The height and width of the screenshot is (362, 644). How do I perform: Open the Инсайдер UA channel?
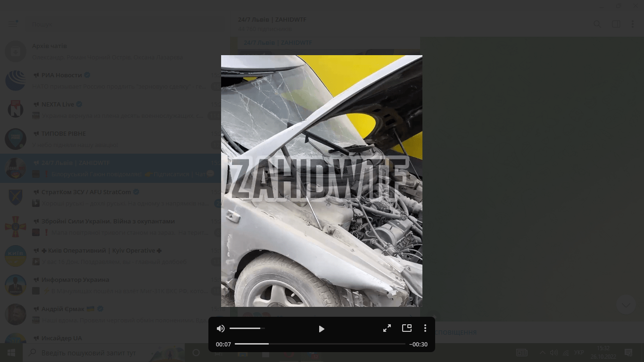click(x=115, y=337)
